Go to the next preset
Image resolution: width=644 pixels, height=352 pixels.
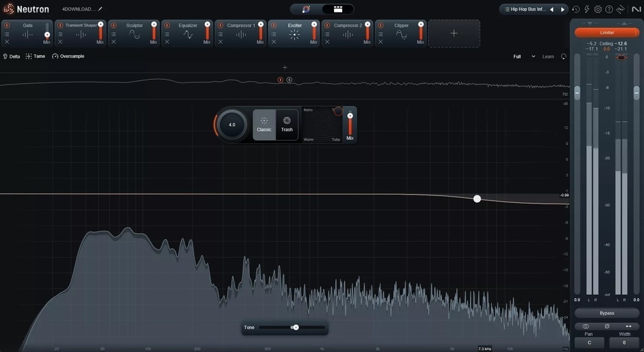pyautogui.click(x=563, y=9)
